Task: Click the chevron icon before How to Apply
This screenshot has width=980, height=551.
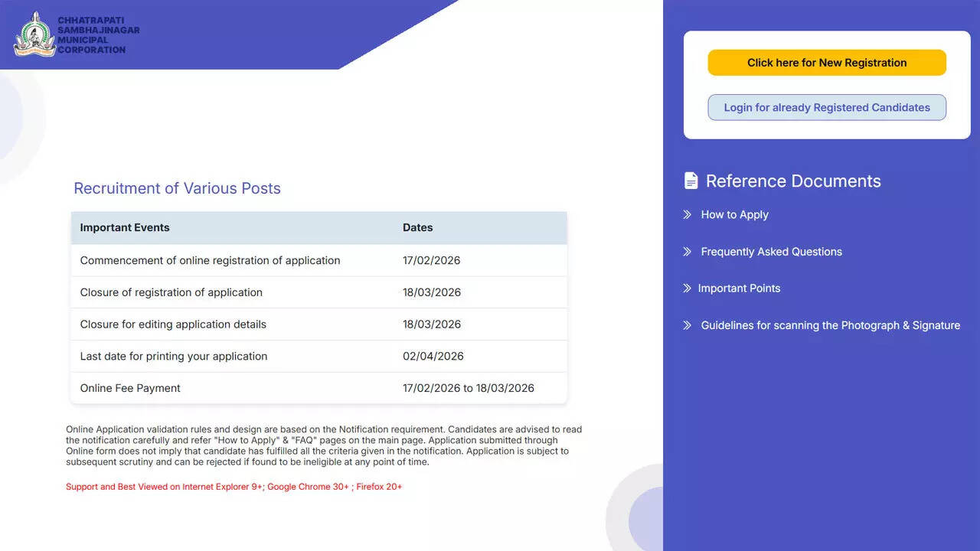Action: pos(688,214)
